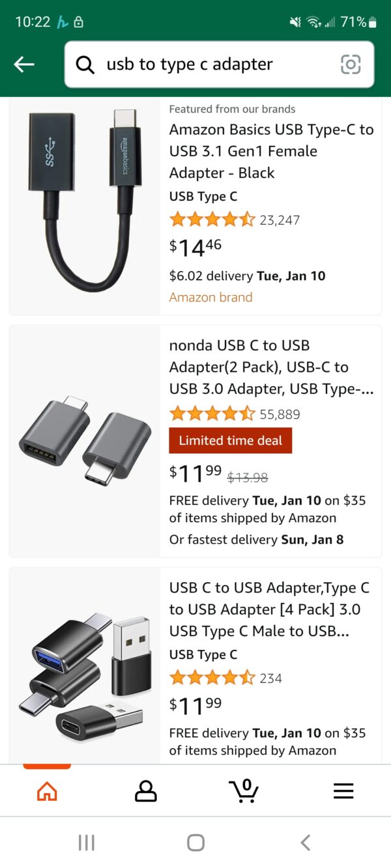Screen dimensions: 391x868
Task: Open nonda USB C adapter listing
Action: [x=271, y=367]
